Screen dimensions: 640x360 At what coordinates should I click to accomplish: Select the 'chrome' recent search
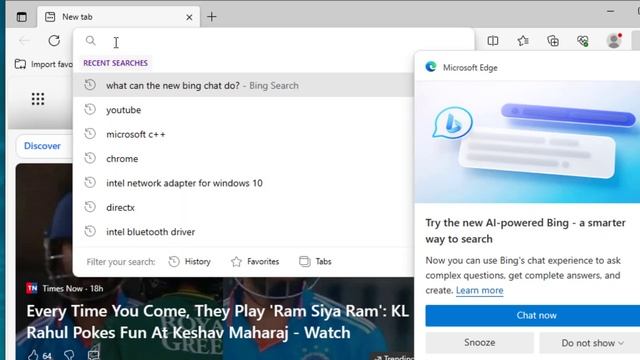pyautogui.click(x=243, y=159)
